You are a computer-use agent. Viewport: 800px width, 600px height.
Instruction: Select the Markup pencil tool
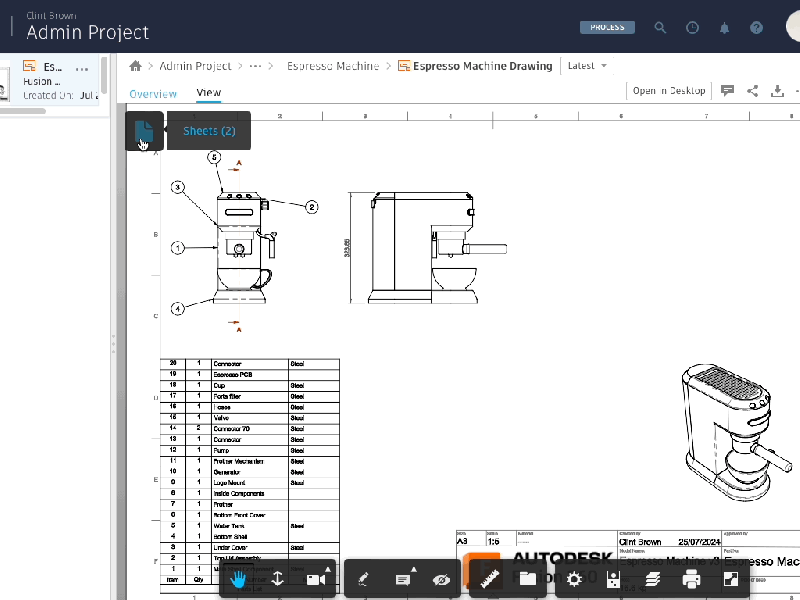point(361,578)
